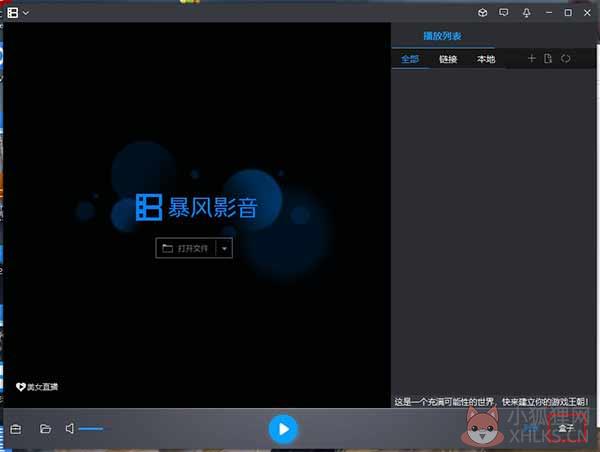Maximize the Baofeng player window
Viewport: 600px width, 452px height.
click(568, 13)
